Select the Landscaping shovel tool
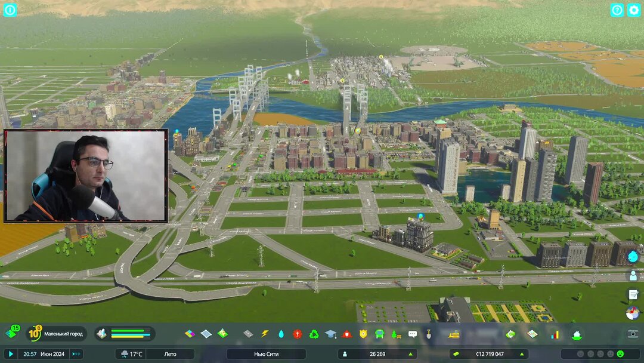Screen dimensions: 644x363 tap(429, 334)
